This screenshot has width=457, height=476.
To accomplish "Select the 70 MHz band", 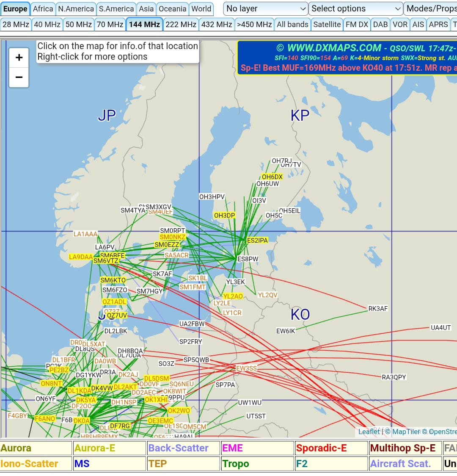I will [x=110, y=24].
